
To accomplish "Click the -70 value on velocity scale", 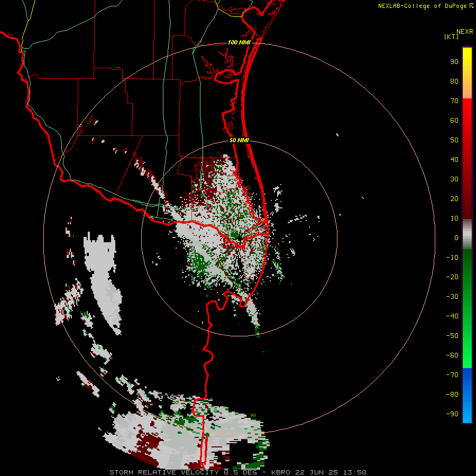I will [x=452, y=375].
